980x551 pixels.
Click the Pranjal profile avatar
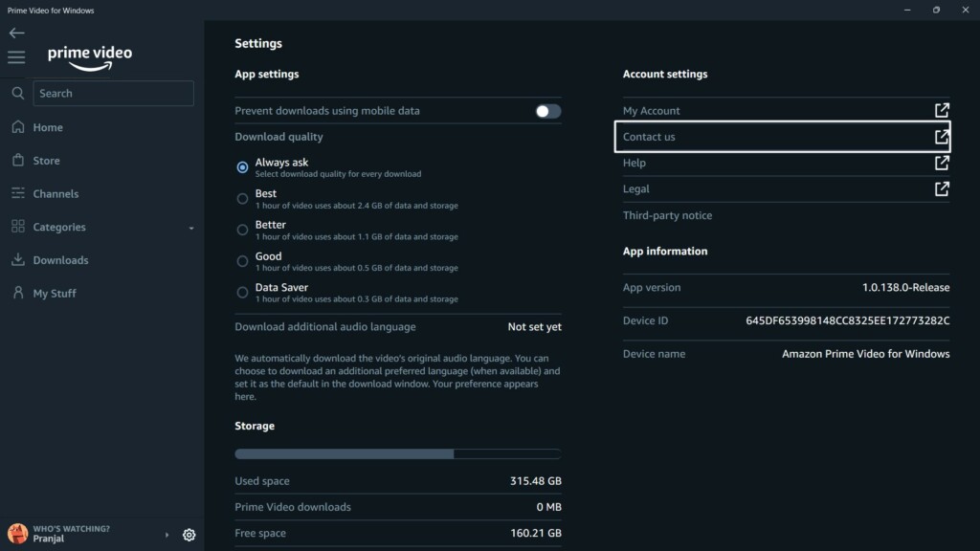pos(17,534)
